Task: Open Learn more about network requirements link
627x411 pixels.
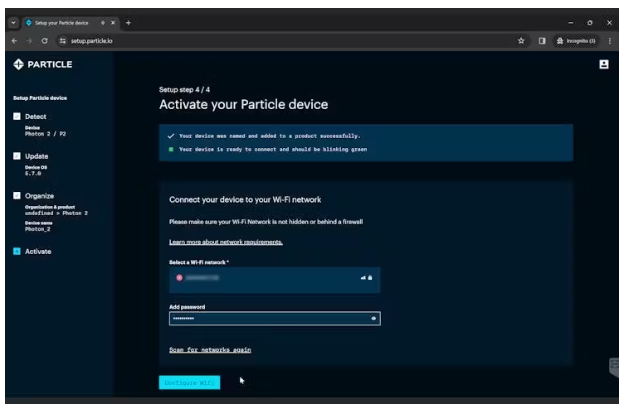Action: coord(226,242)
